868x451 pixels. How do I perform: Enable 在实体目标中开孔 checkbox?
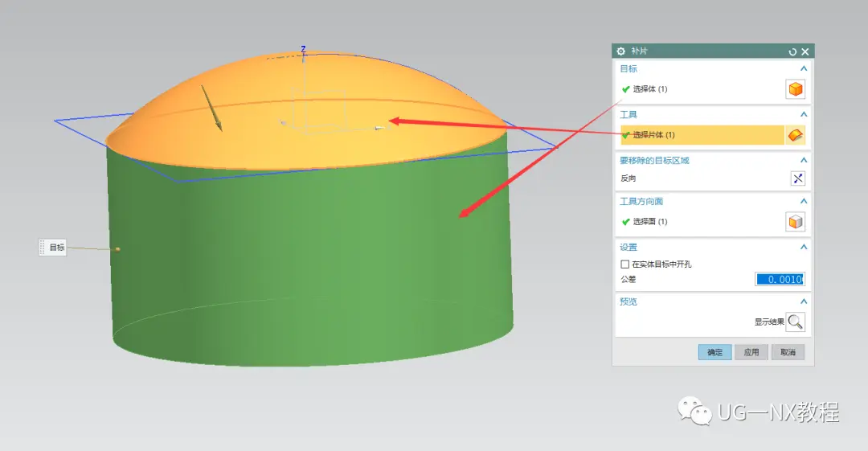click(x=625, y=264)
